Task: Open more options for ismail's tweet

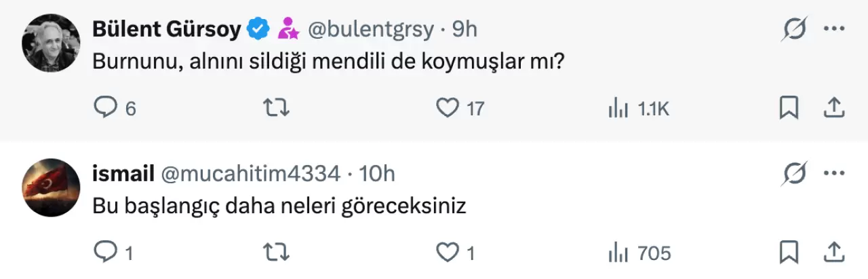Action: 833,174
